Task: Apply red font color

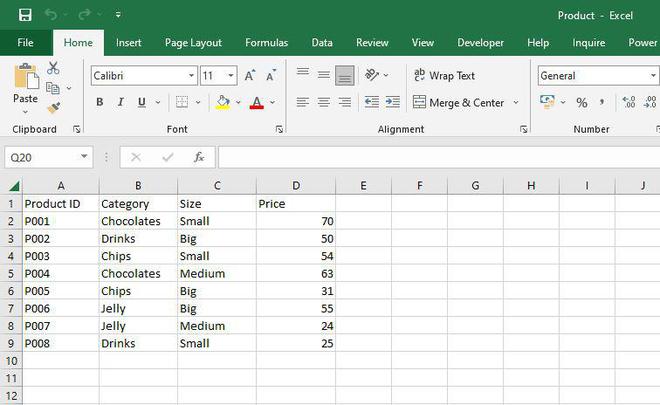Action: point(257,102)
